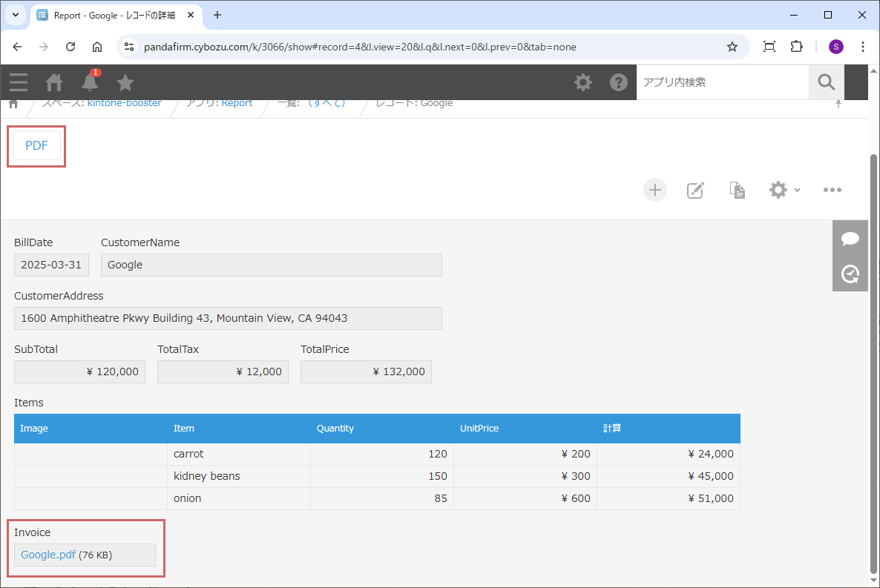Follow the Report app breadcrumb link
This screenshot has width=880, height=588.
point(237,103)
